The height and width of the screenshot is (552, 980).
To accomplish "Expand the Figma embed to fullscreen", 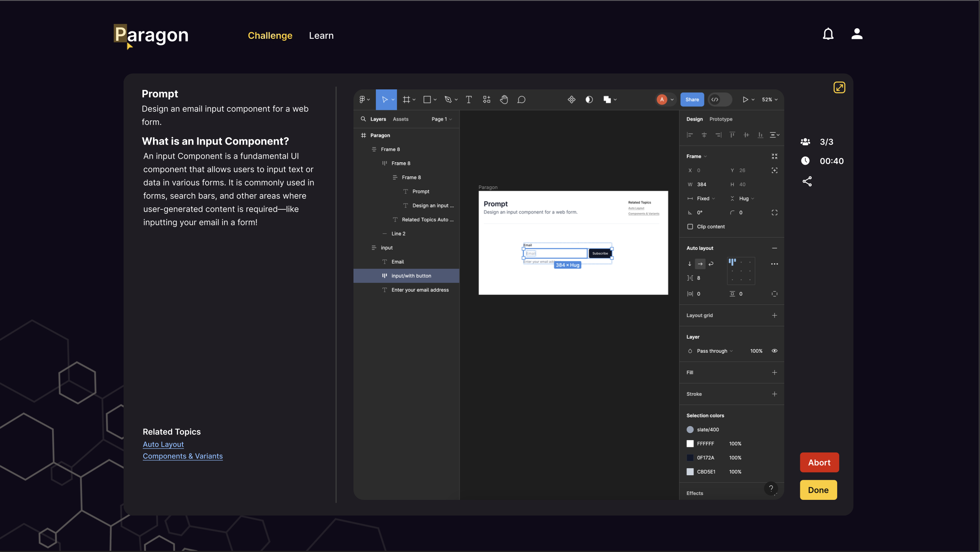I will (x=839, y=87).
